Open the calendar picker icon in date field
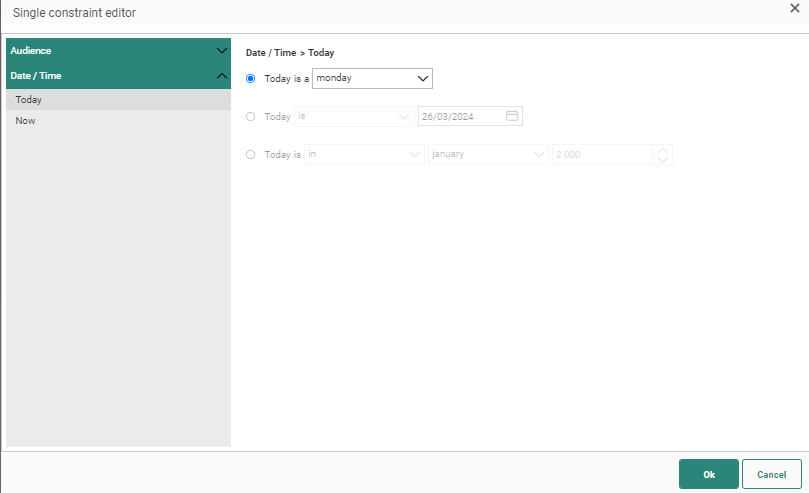The image size is (809, 493). [x=512, y=116]
